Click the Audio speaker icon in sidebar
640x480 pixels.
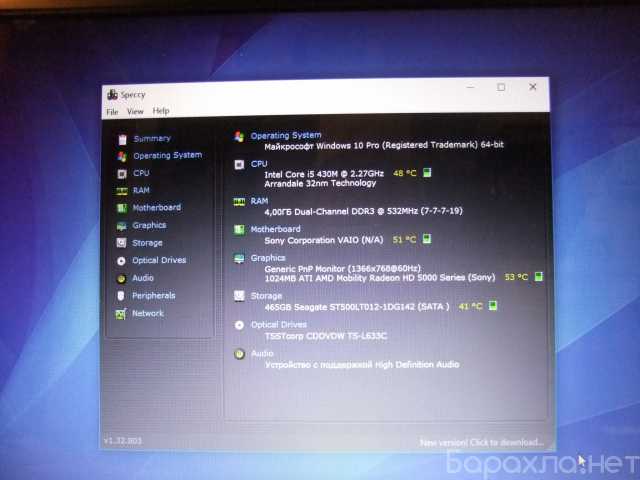tap(121, 278)
